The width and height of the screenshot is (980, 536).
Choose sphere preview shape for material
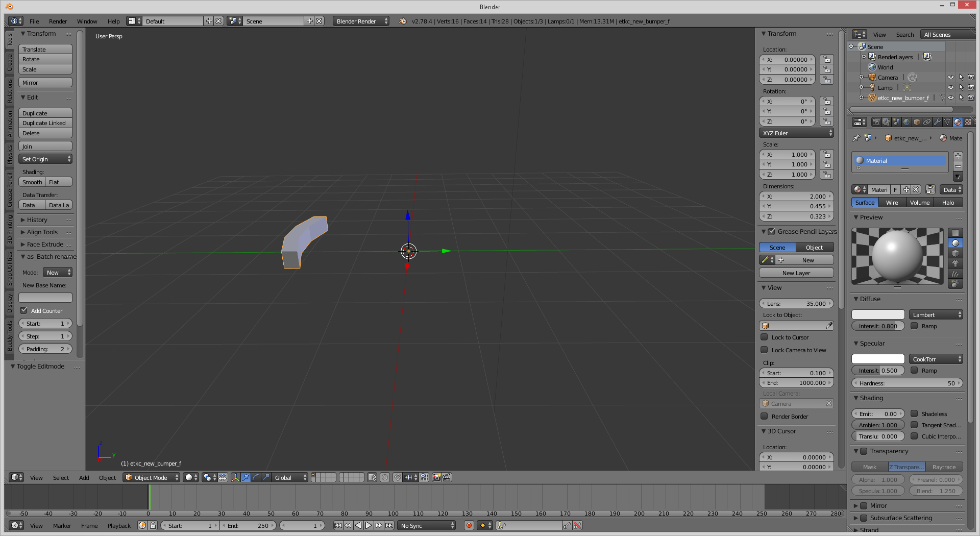(x=955, y=243)
